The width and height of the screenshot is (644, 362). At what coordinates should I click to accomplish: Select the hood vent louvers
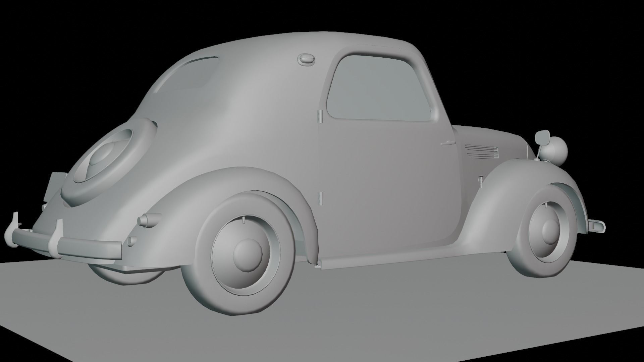481,151
